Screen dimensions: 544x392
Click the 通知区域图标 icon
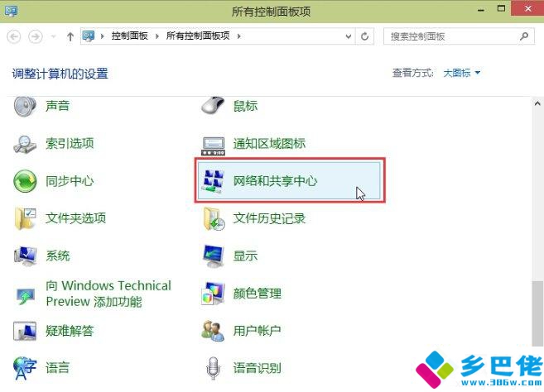213,146
